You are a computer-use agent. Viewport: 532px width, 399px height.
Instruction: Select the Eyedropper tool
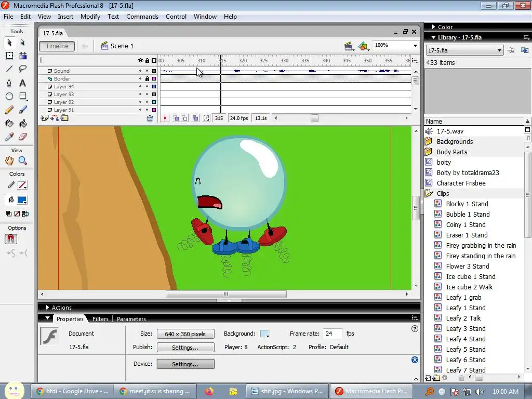(9, 137)
